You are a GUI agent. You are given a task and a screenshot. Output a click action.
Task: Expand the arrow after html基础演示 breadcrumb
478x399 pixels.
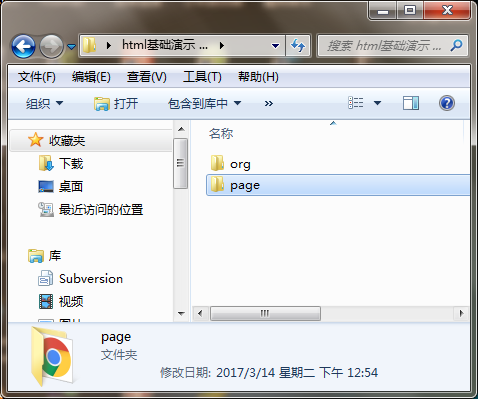coord(222,45)
